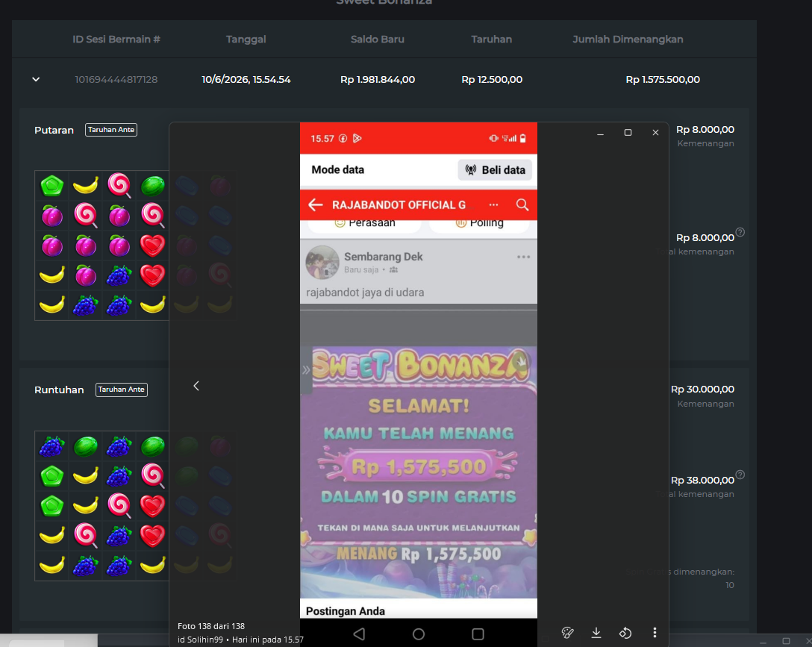Click the Putaran section label
Viewport: 812px width, 647px height.
point(54,130)
